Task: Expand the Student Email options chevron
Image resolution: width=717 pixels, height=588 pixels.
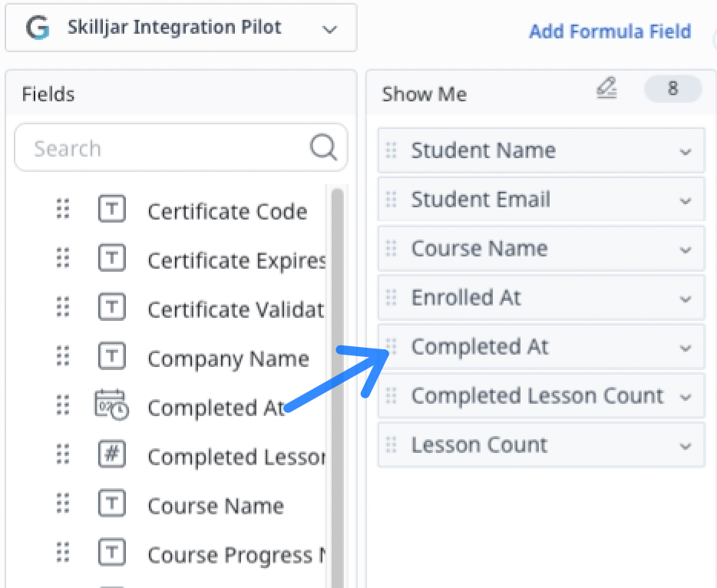Action: coord(685,200)
